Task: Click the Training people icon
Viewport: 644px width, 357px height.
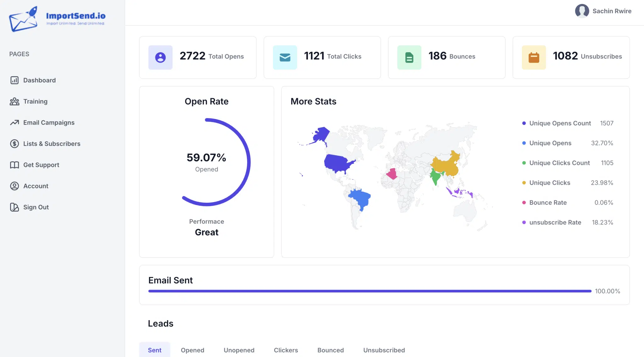Action: click(14, 101)
